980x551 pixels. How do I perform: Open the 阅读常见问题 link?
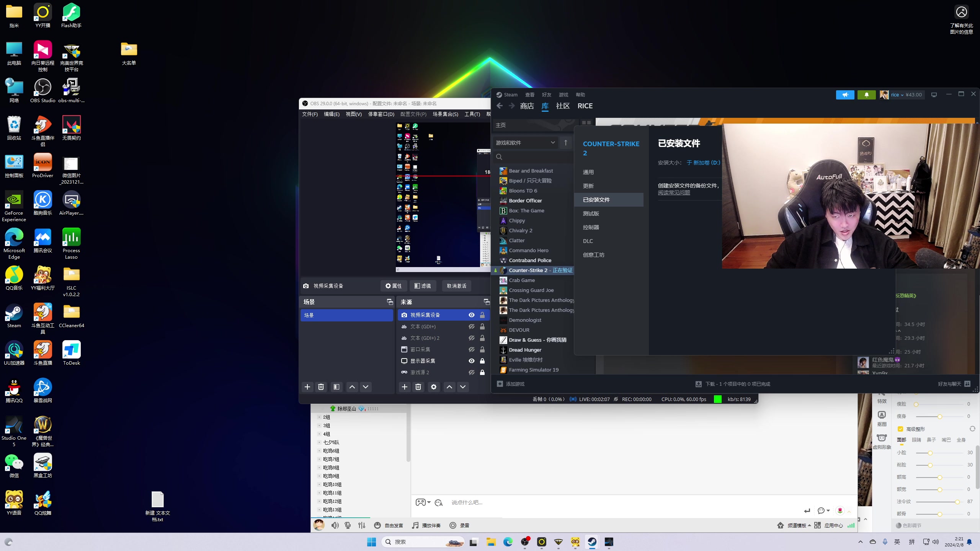[674, 192]
